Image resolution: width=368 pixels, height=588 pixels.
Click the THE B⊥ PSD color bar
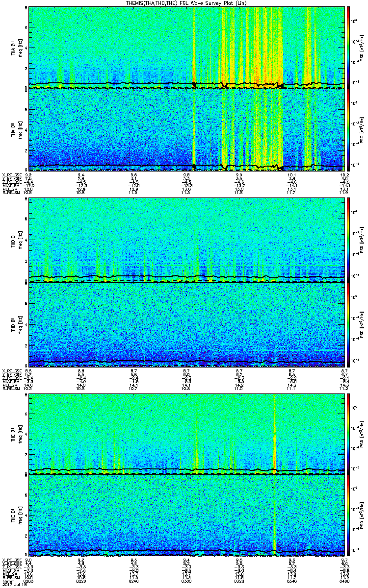point(348,433)
